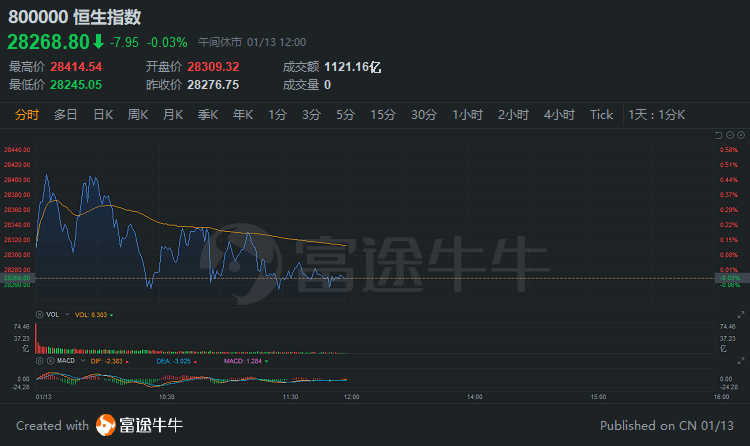Click the percent change -0.03% in header
The width and height of the screenshot is (750, 446).
coord(167,42)
